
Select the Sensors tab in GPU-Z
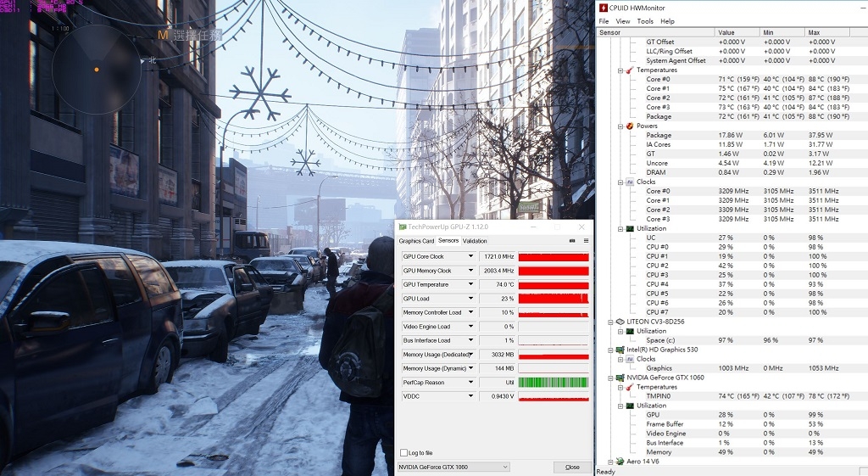click(x=448, y=240)
